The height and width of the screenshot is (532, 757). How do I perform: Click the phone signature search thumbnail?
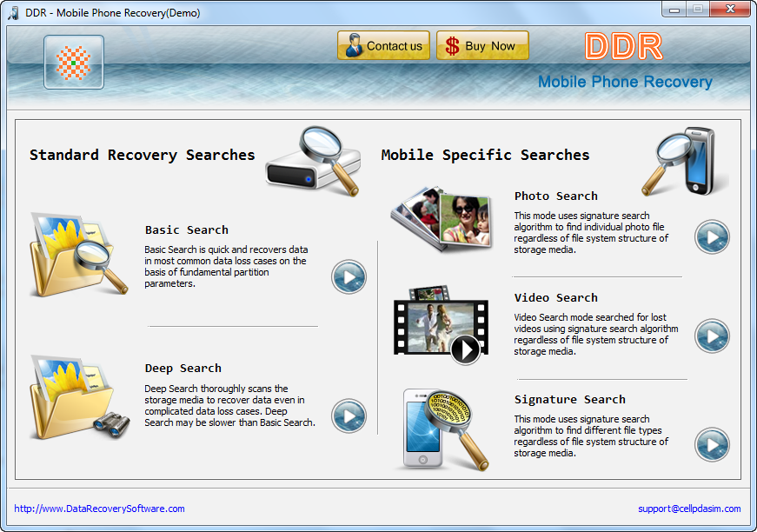coord(443,429)
